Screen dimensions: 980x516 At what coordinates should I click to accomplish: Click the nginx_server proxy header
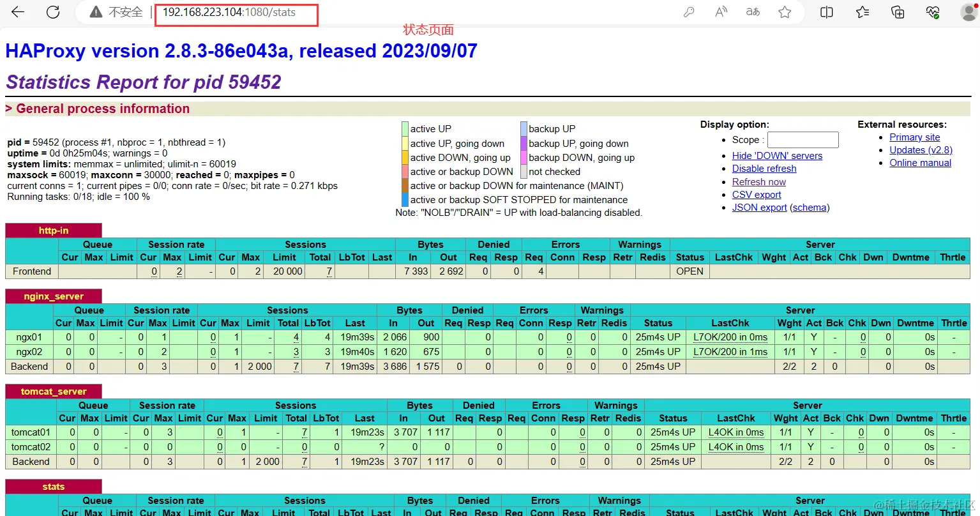tap(54, 296)
